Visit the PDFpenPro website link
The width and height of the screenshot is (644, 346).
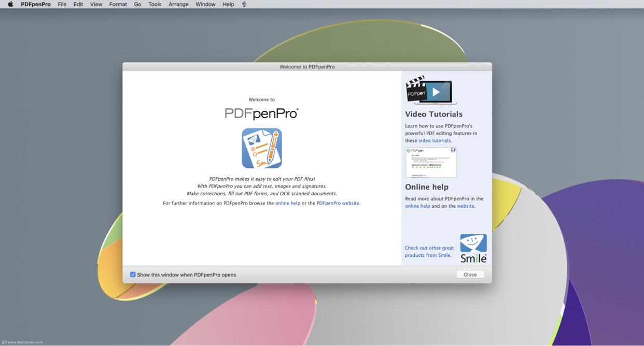(338, 203)
